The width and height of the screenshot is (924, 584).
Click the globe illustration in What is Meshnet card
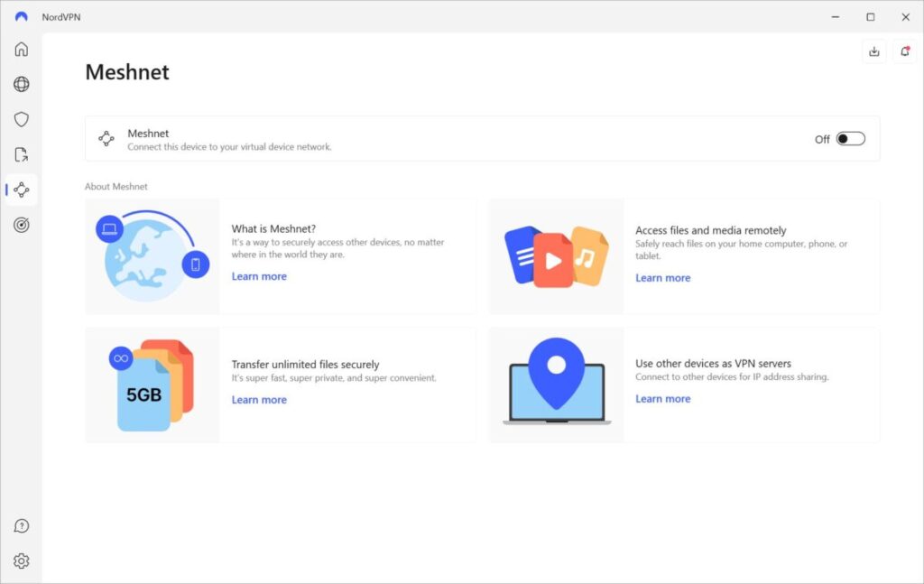point(152,256)
